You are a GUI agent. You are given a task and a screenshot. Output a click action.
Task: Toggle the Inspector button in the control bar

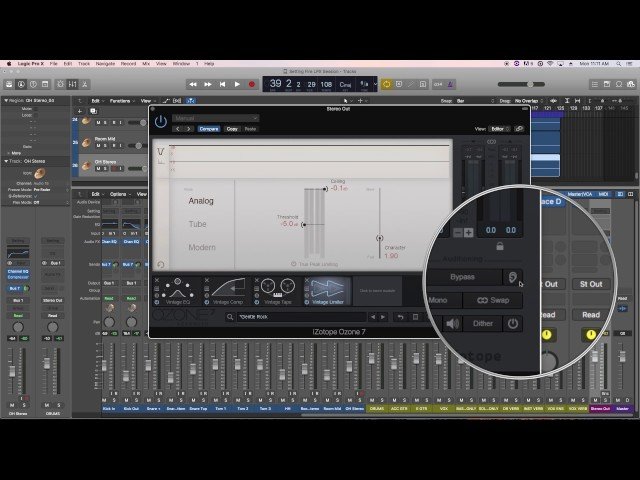(x=21, y=84)
